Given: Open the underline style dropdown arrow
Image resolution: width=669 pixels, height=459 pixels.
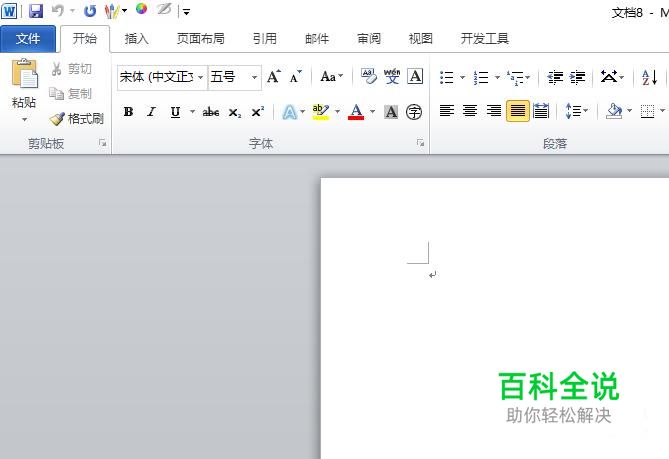Looking at the screenshot, I should [192, 112].
